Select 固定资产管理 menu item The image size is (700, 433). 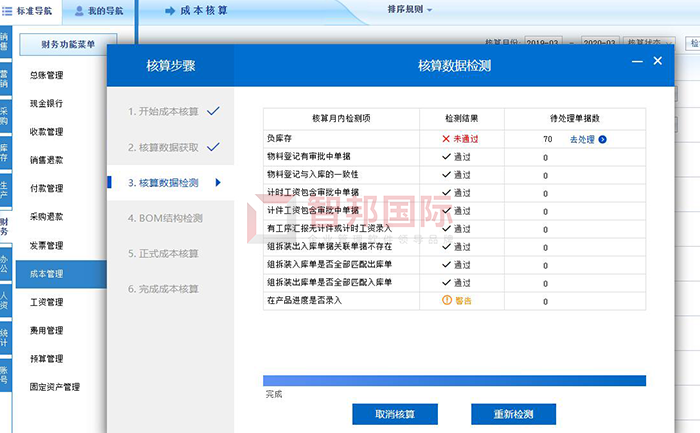[x=54, y=387]
